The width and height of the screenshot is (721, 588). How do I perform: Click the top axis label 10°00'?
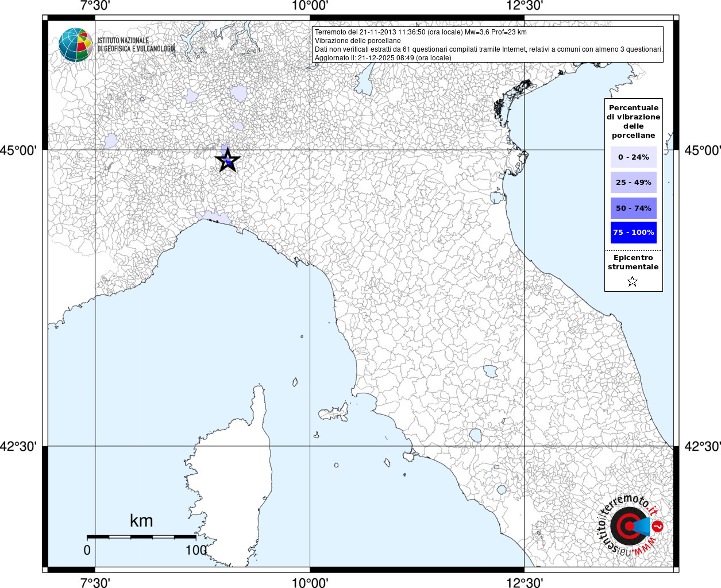pos(310,6)
